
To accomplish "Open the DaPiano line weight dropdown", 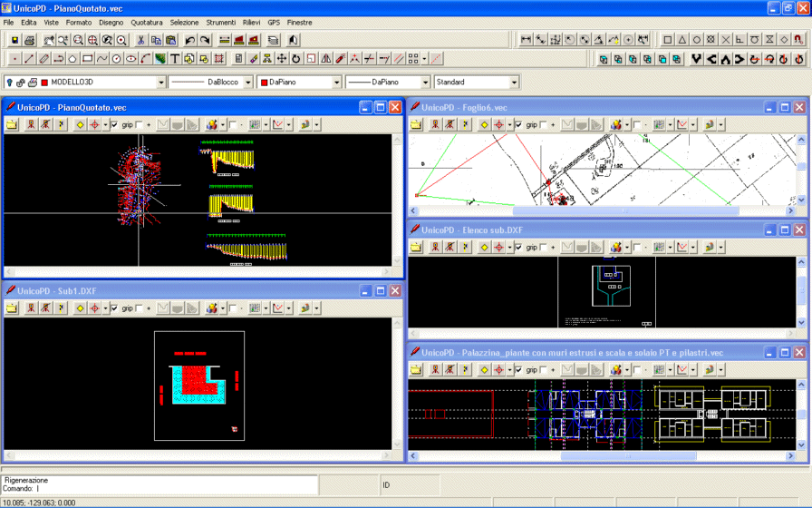I will tap(425, 83).
